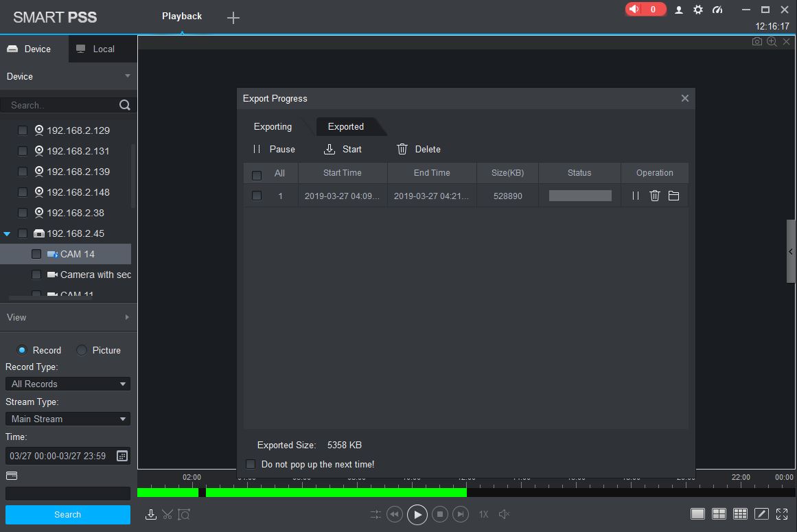Delete the export in row 1
797x532 pixels.
[655, 196]
